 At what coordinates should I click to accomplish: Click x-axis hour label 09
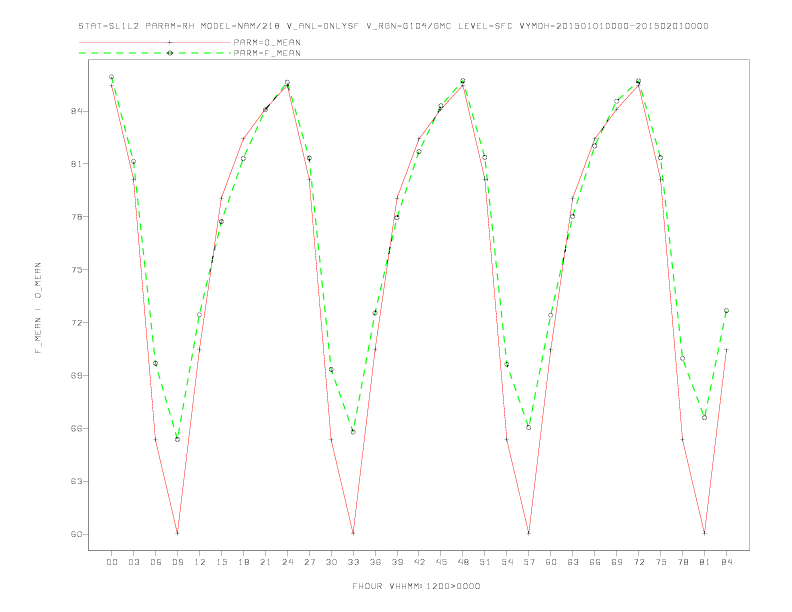177,562
